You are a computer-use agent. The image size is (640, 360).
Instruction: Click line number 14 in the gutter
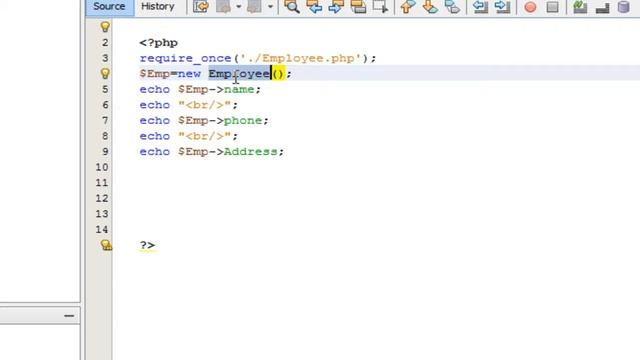coord(102,229)
